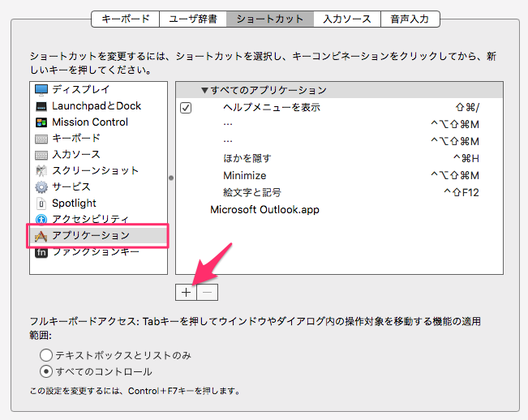Click the キーボード keyboard icon in list
The height and width of the screenshot is (420, 528).
(x=41, y=139)
